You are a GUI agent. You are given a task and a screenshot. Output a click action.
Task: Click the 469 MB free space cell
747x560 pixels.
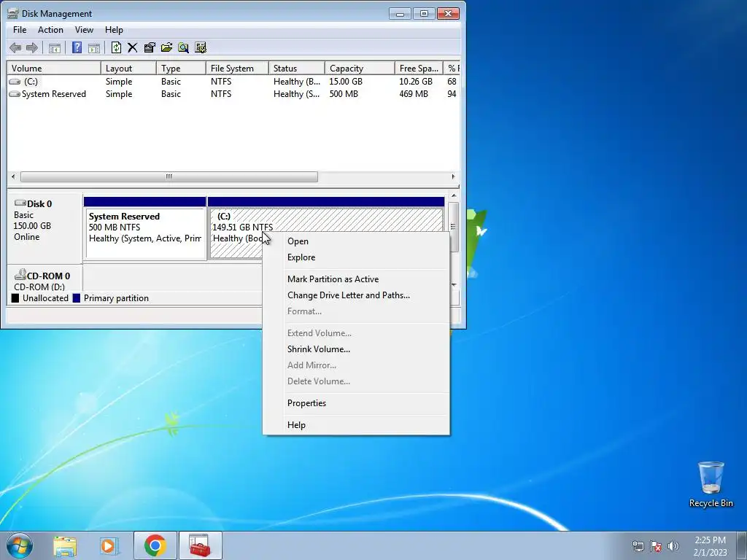click(x=414, y=94)
